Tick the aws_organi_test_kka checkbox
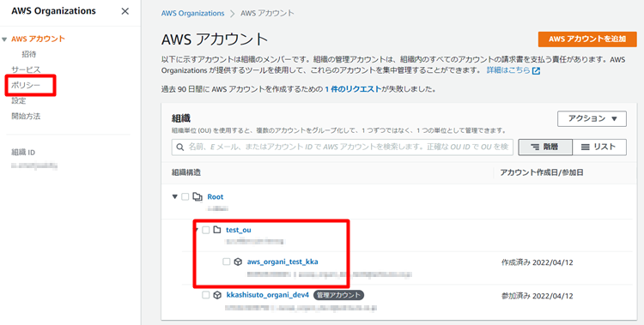This screenshot has width=644, height=325. pos(227,262)
